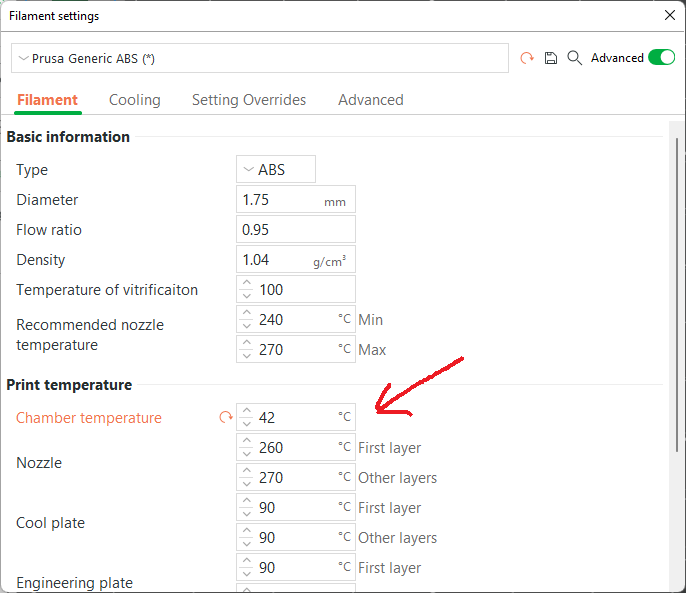The width and height of the screenshot is (686, 593).
Task: Select the Filament tab
Action: (47, 100)
